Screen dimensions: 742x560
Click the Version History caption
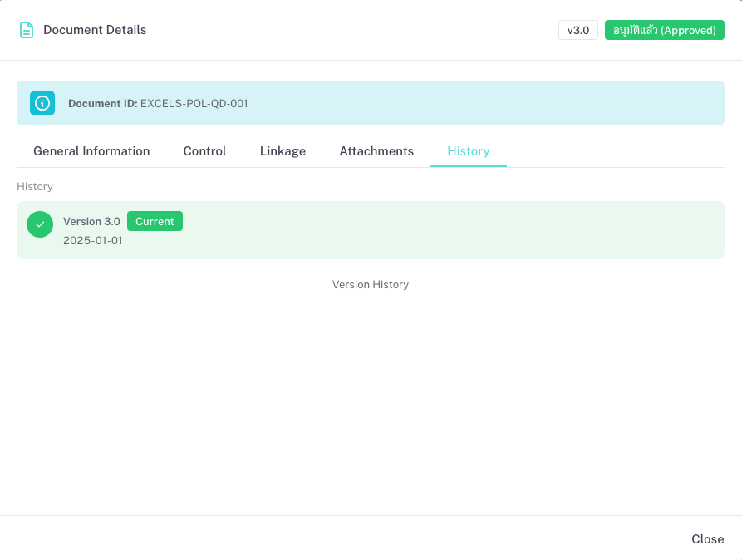coord(371,284)
